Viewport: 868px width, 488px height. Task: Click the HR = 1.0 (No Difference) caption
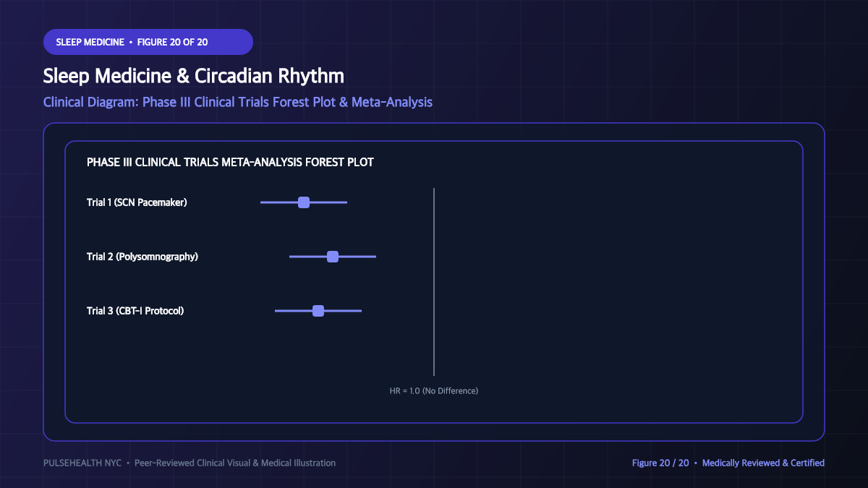(434, 390)
